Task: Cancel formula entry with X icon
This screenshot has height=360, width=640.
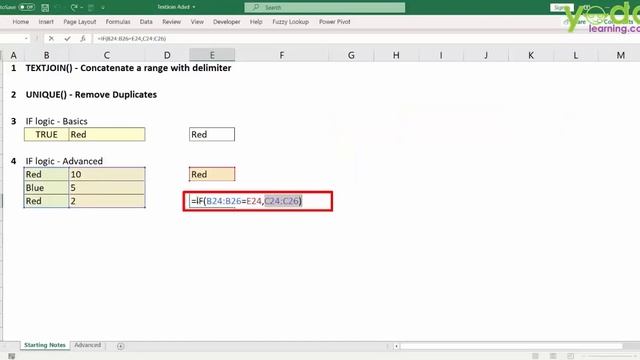Action: pyautogui.click(x=51, y=38)
